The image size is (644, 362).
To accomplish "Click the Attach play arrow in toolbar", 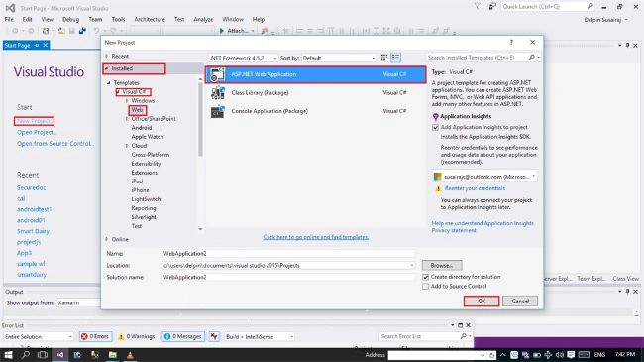I will [x=222, y=31].
